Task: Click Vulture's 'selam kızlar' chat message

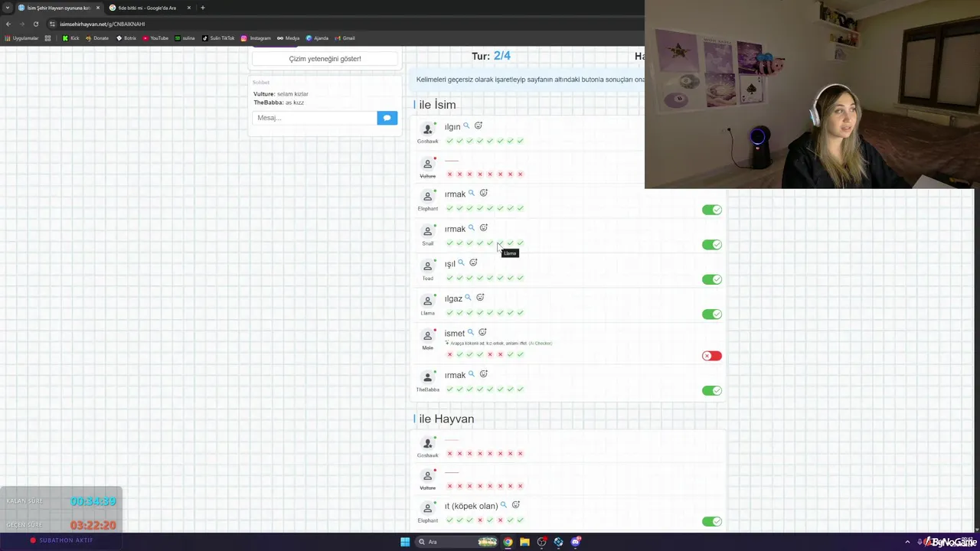Action: coord(281,94)
